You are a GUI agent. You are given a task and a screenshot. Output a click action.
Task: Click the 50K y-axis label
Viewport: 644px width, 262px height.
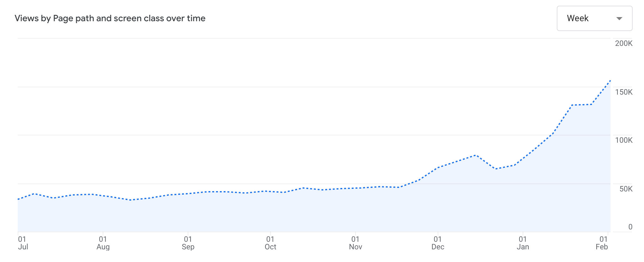coord(626,189)
